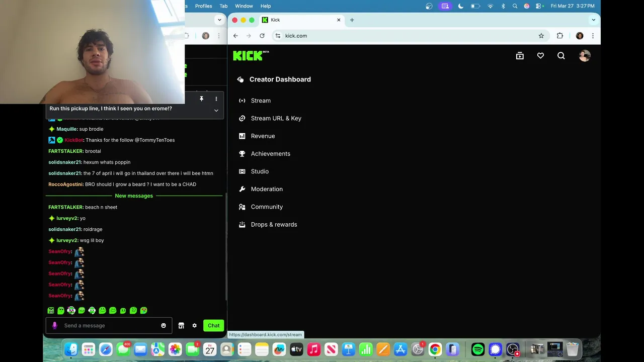Open Kick search magnifier

pos(561,56)
